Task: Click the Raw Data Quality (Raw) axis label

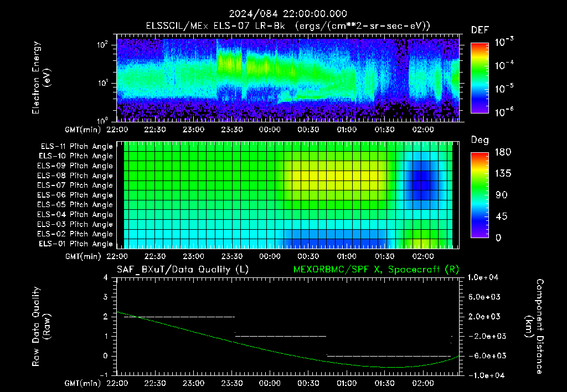Action: point(41,327)
